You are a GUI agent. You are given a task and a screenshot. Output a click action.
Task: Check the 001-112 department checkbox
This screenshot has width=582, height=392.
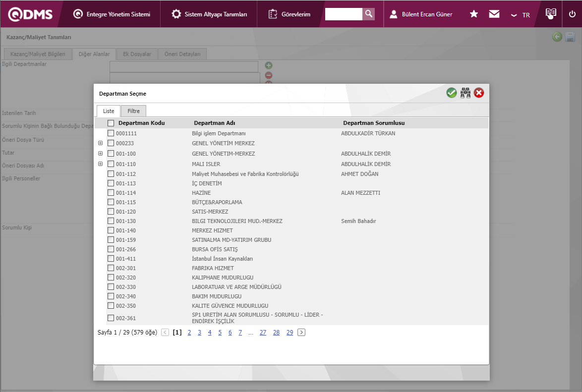pos(111,173)
